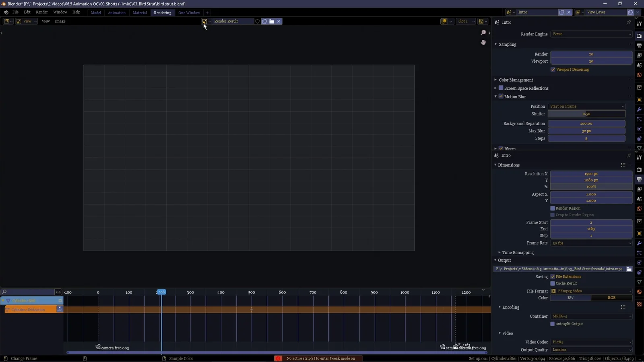Image resolution: width=644 pixels, height=362 pixels.
Task: Open an image file from the editor header
Action: tap(272, 21)
